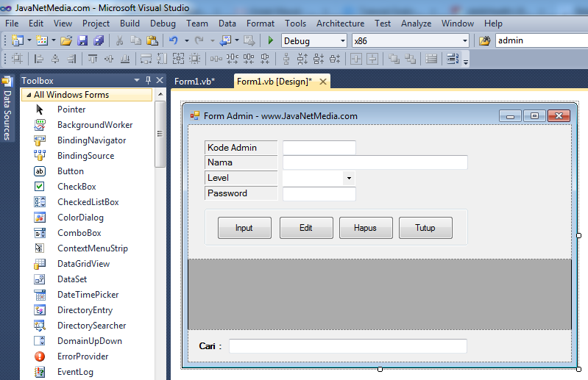Select the CheckBox control in the Toolbox
Image resolution: width=588 pixels, height=380 pixels.
[77, 187]
